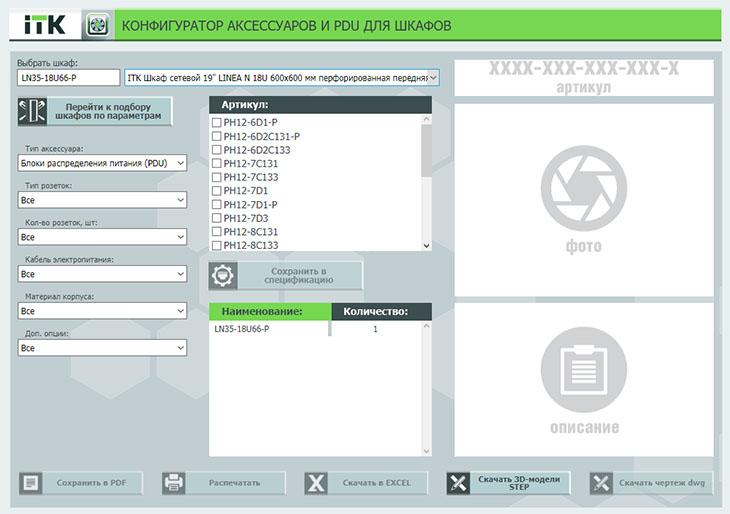The height and width of the screenshot is (514, 730).
Task: Open the Кол-во розеток dropdown
Action: (102, 237)
